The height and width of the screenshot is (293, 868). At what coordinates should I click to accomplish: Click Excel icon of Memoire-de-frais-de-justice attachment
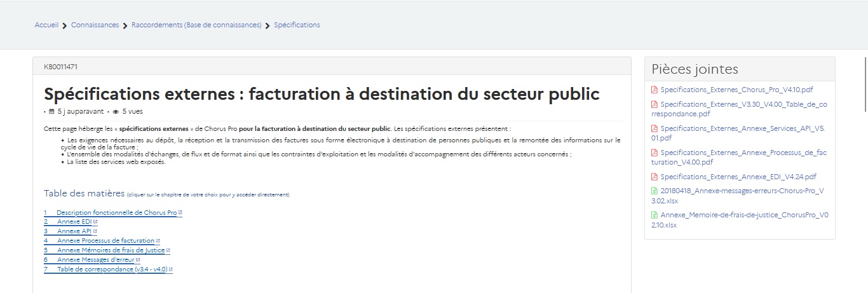(654, 215)
